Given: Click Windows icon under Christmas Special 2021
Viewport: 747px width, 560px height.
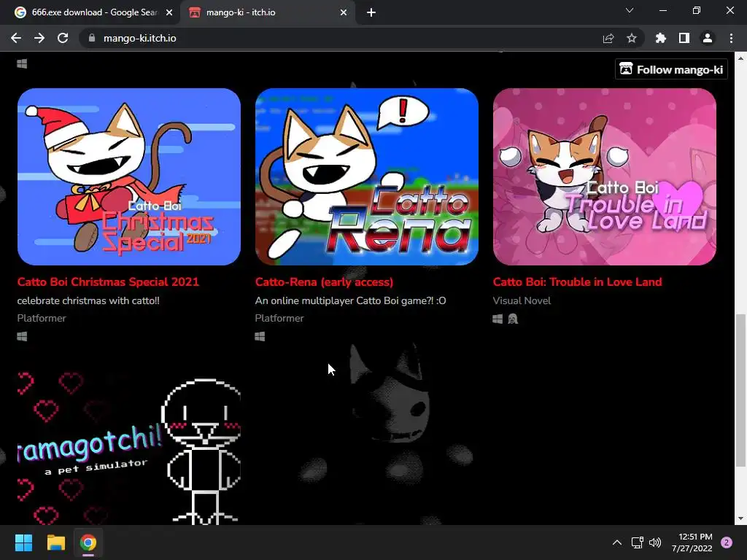Looking at the screenshot, I should 22,337.
